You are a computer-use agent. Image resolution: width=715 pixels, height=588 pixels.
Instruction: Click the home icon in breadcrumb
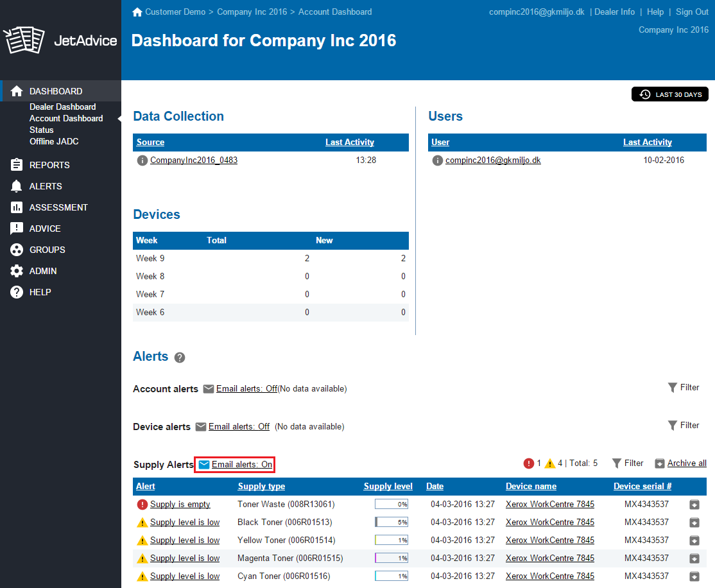pyautogui.click(x=137, y=12)
